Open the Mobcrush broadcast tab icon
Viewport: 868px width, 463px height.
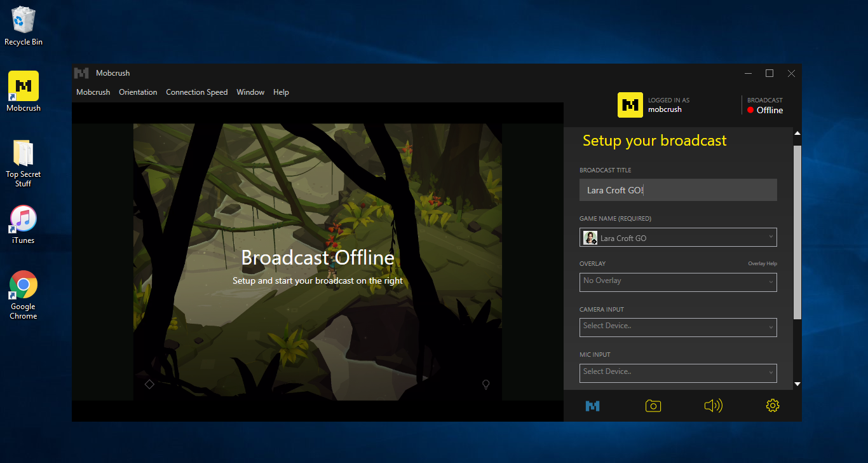point(592,406)
